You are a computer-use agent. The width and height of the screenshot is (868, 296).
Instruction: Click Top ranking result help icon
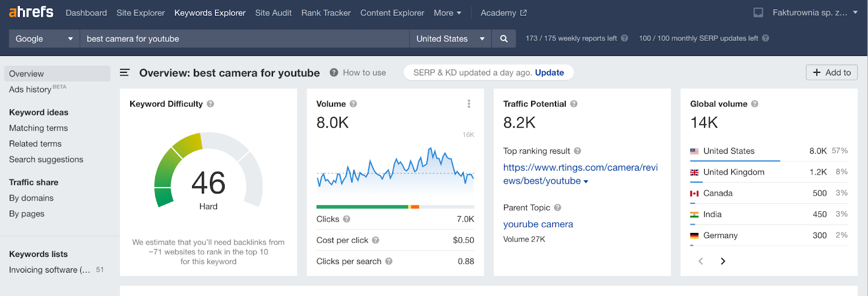point(577,151)
